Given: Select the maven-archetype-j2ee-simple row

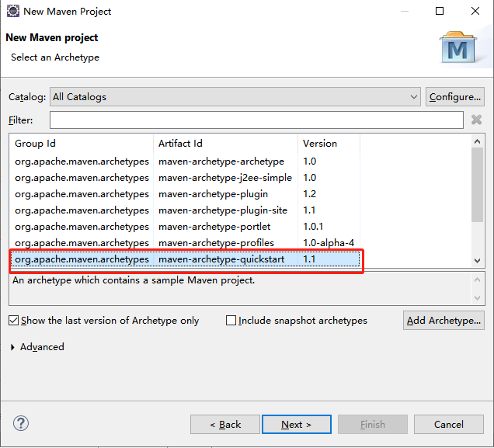Looking at the screenshot, I should [x=185, y=178].
